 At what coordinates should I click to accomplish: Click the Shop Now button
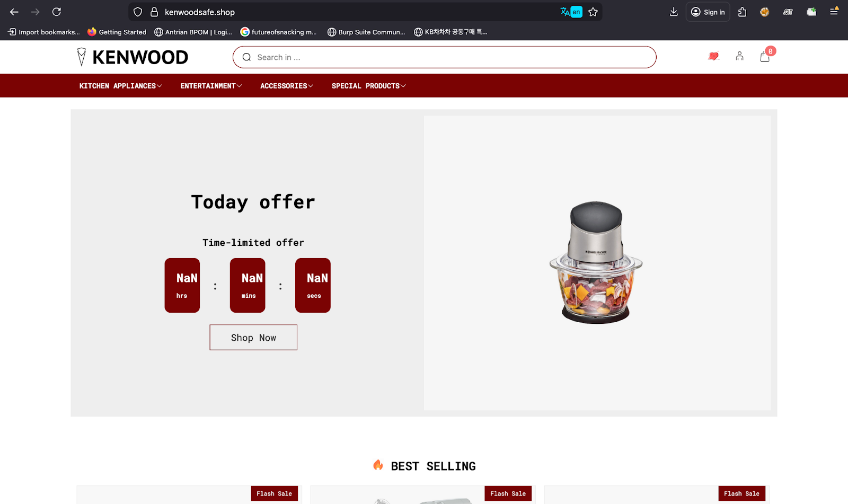[253, 338]
